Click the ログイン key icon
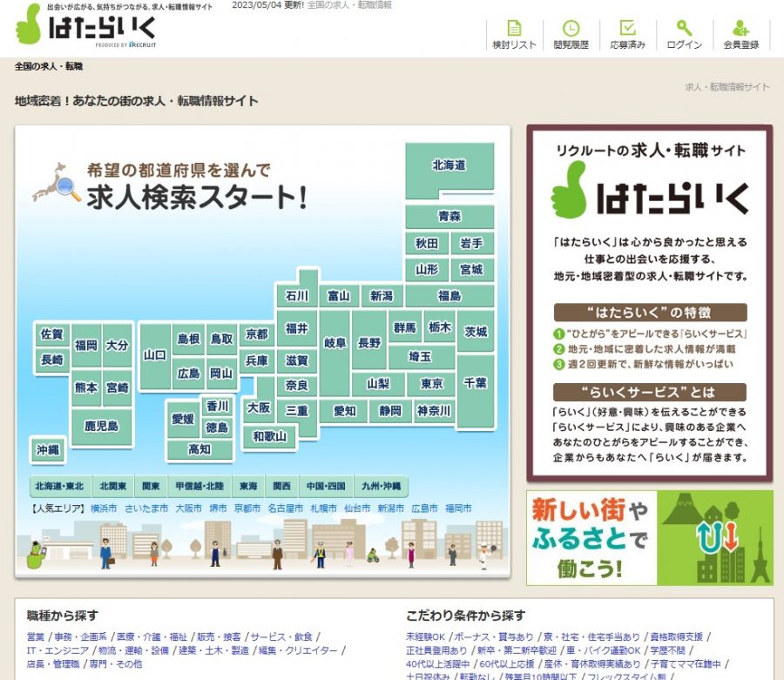The width and height of the screenshot is (784, 680). point(684,28)
